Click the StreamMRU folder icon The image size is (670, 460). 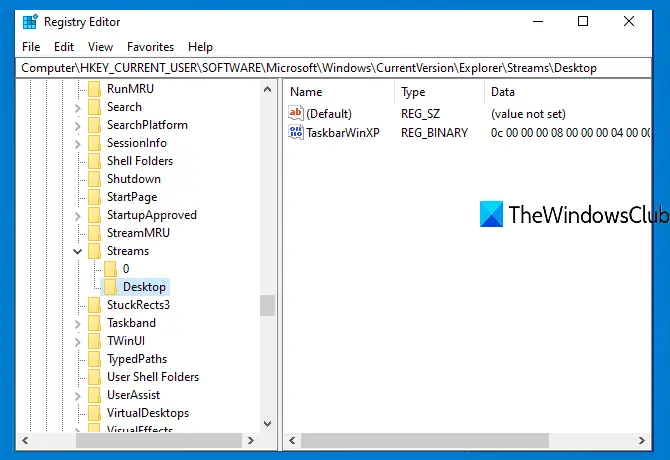coord(94,233)
